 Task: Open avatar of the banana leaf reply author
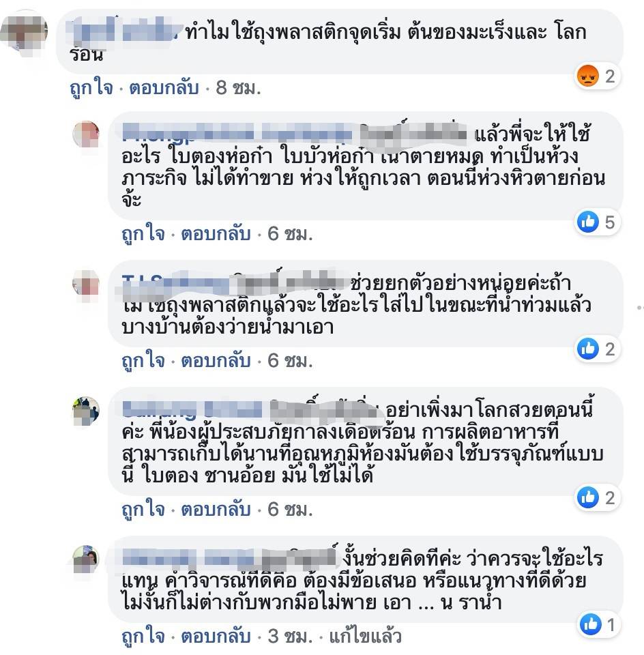86,134
